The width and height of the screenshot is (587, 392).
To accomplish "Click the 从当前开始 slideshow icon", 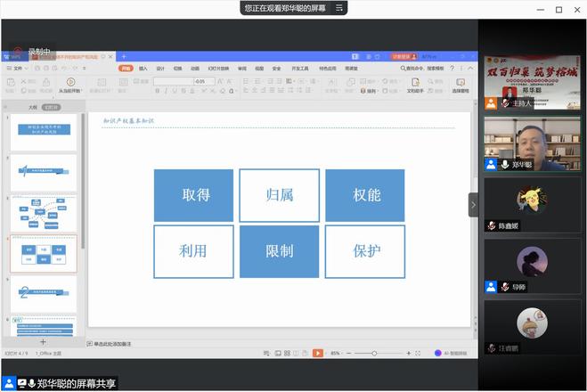I will (x=71, y=82).
